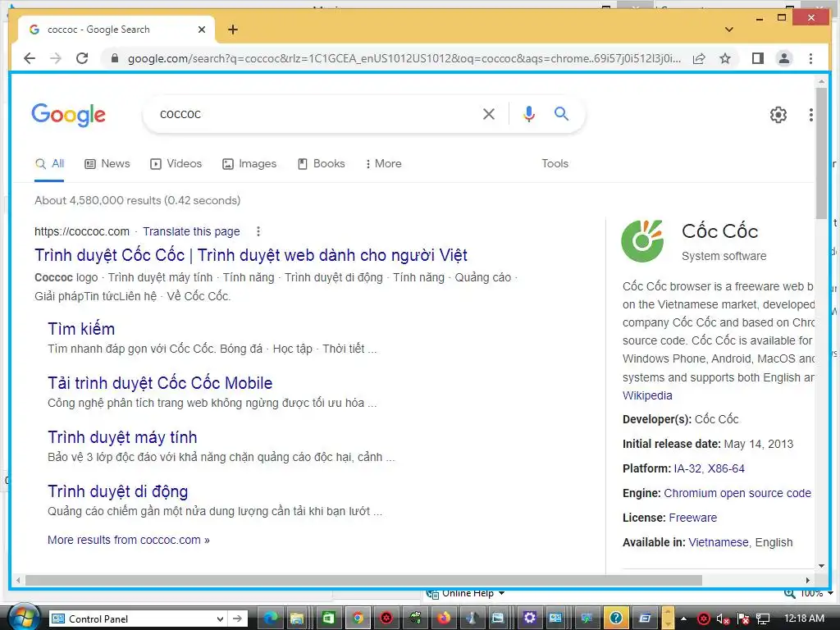Image resolution: width=840 pixels, height=630 pixels.
Task: Open result options dots next to coccoc.com
Action: pyautogui.click(x=258, y=231)
